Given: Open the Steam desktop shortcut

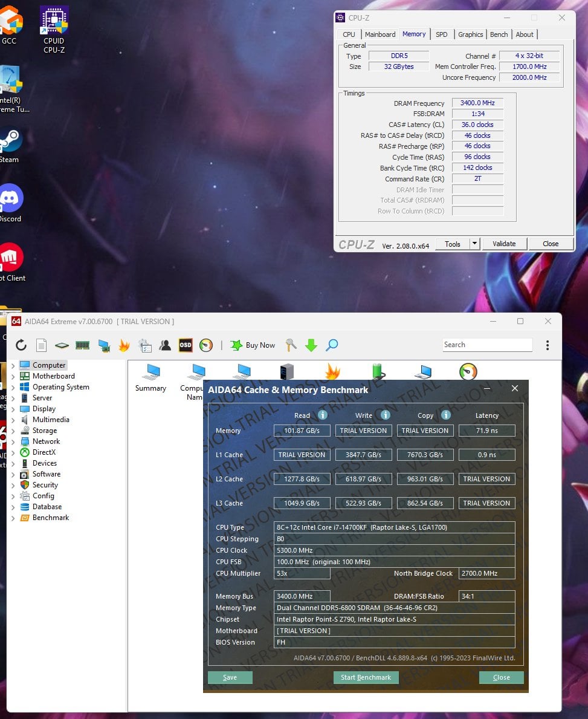Looking at the screenshot, I should 10,147.
